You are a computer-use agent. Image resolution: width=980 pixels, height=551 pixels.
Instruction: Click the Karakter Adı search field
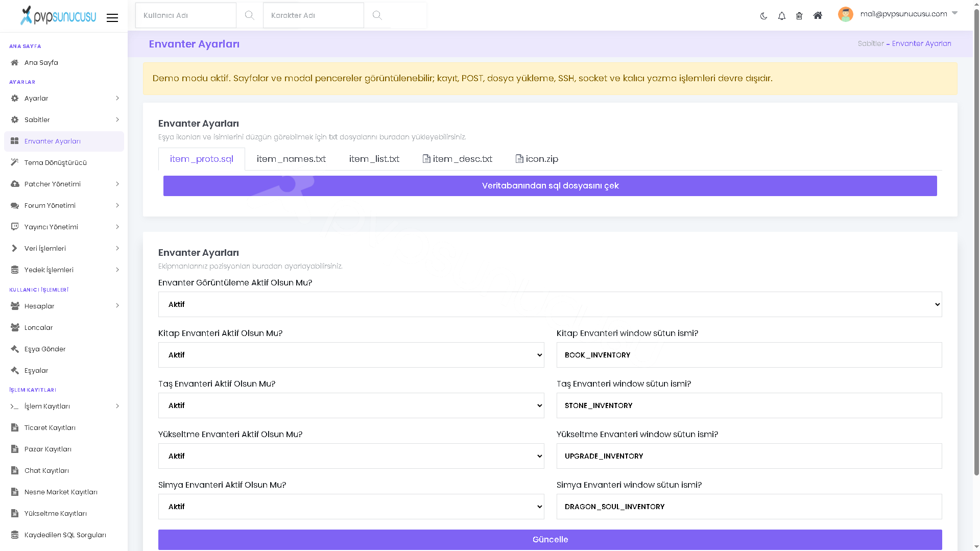click(x=314, y=15)
